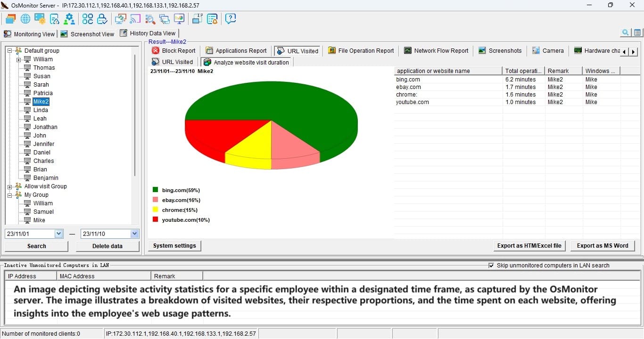The image size is (644, 339).
Task: Click the list layout icon at top right
Action: (637, 32)
